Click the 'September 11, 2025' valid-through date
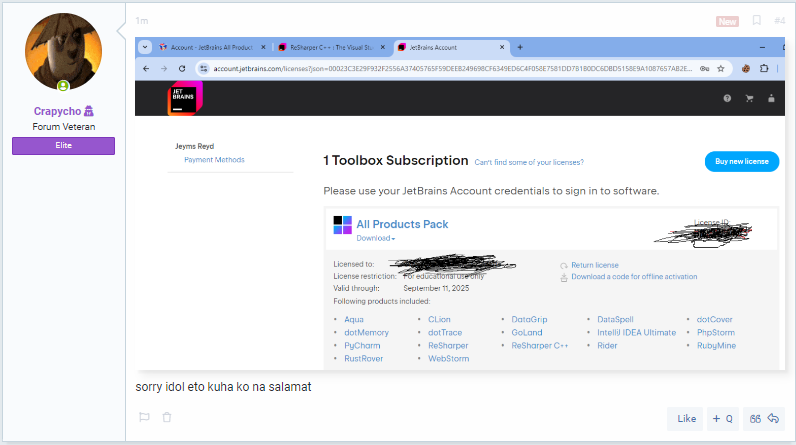Image resolution: width=796 pixels, height=445 pixels. [x=436, y=288]
